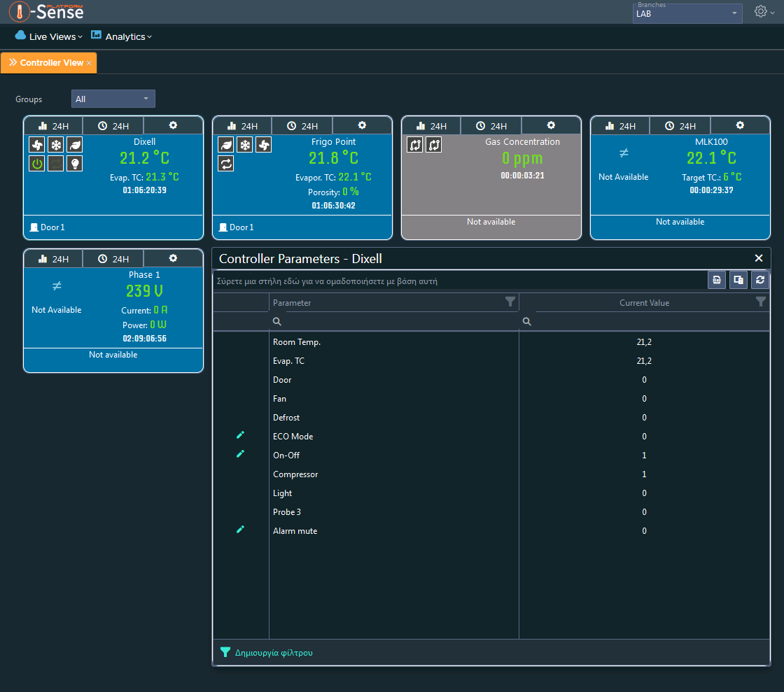The height and width of the screenshot is (692, 784).
Task: Open the Groups dropdown showing All
Action: [113, 99]
